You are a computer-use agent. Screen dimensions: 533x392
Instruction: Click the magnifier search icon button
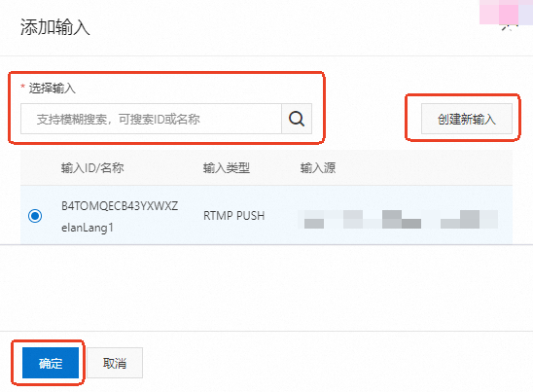[297, 119]
